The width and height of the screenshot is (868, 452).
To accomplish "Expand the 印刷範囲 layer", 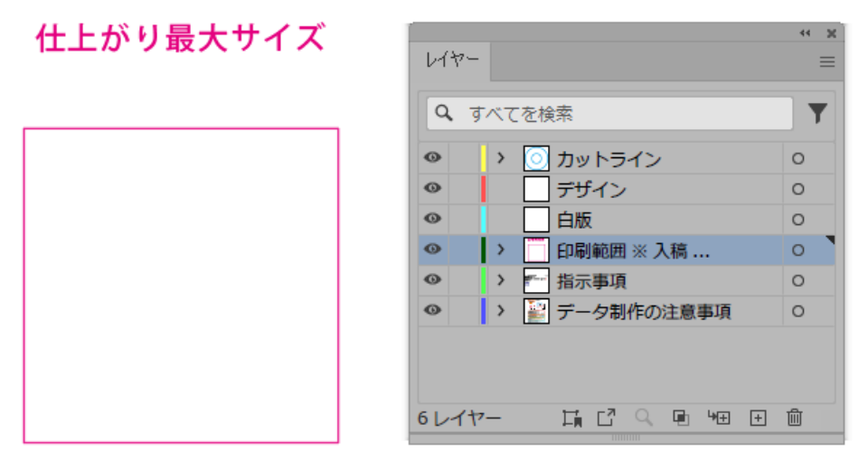I will coord(501,250).
